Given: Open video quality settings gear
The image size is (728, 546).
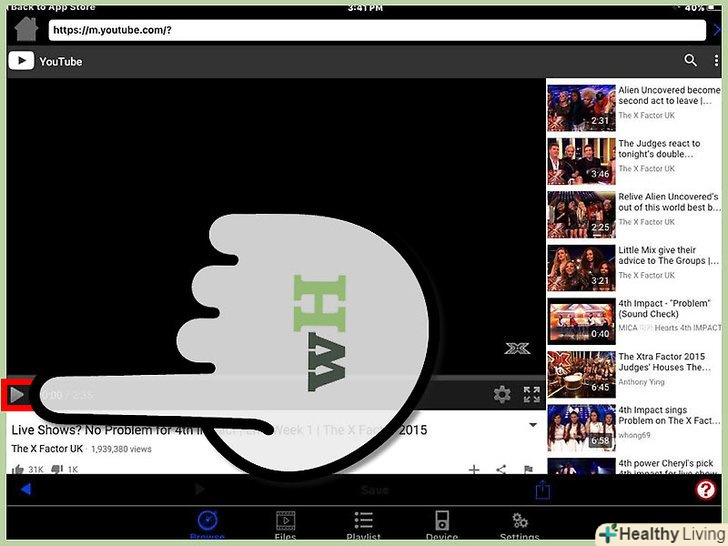Looking at the screenshot, I should (502, 395).
